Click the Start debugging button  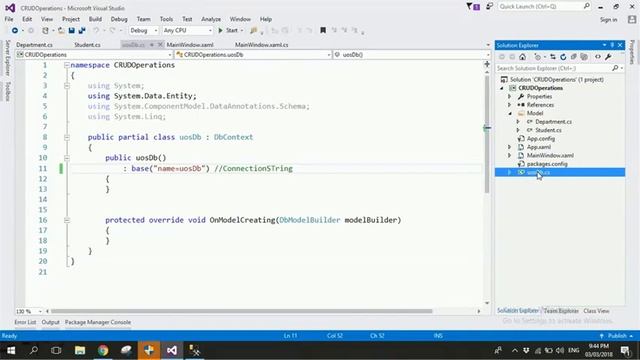pos(228,31)
